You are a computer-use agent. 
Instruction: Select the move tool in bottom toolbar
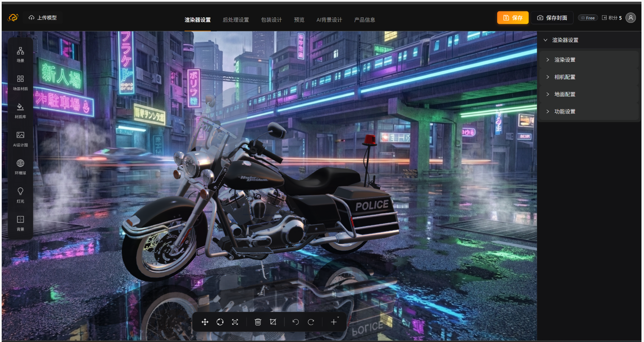(205, 322)
